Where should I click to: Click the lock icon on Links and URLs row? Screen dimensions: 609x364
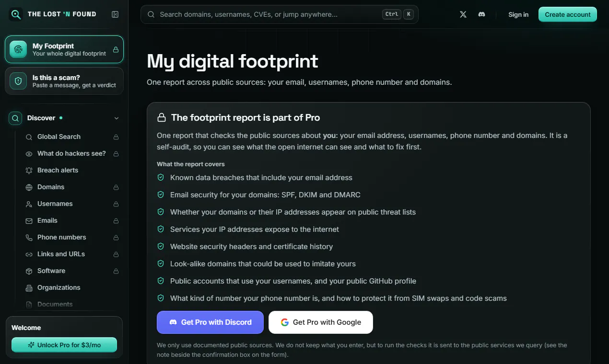116,254
